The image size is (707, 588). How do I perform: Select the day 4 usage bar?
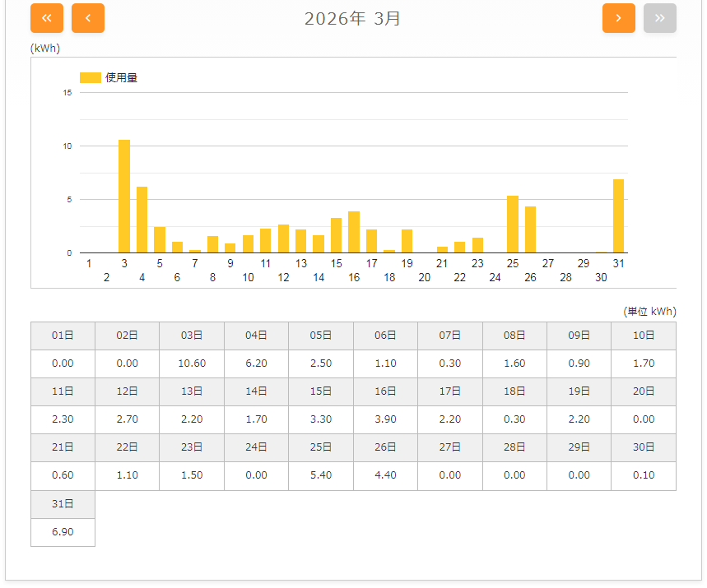tap(142, 220)
